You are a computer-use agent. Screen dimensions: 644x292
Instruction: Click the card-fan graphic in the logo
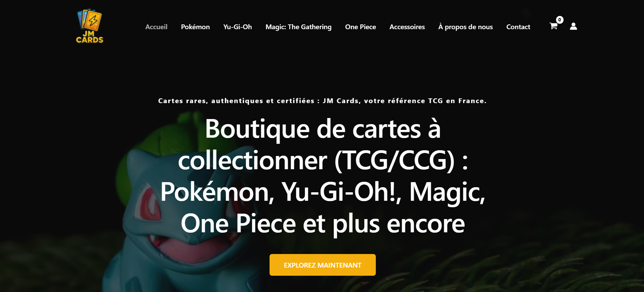click(x=90, y=19)
